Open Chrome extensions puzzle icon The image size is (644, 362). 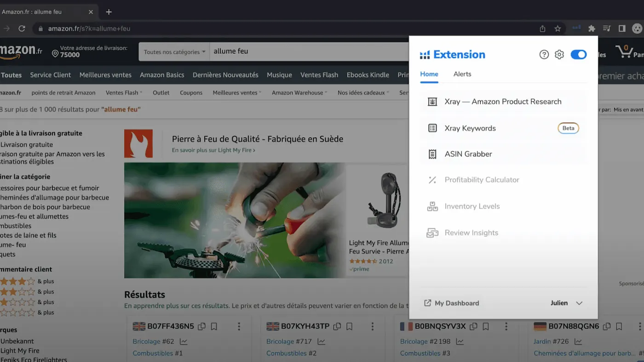592,28
